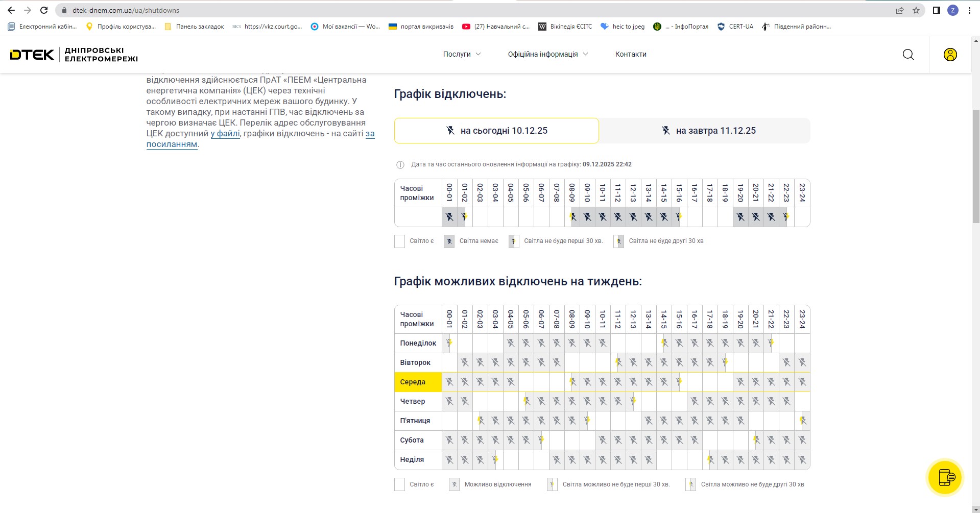
Task: Click the yellow highlighted Середа row label
Action: pos(418,382)
